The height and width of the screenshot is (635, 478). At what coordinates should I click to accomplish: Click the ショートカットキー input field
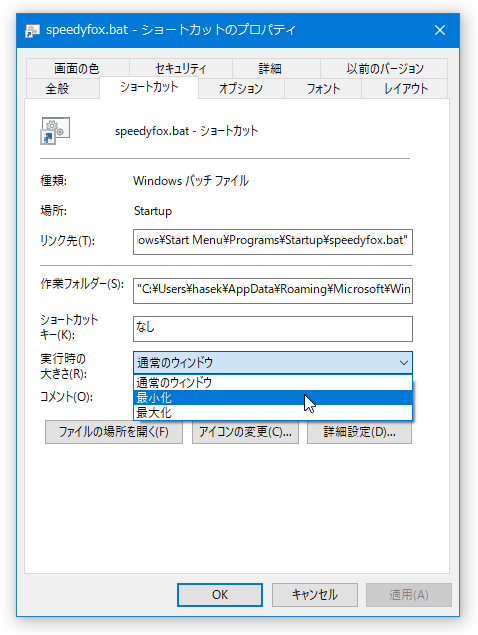point(273,329)
